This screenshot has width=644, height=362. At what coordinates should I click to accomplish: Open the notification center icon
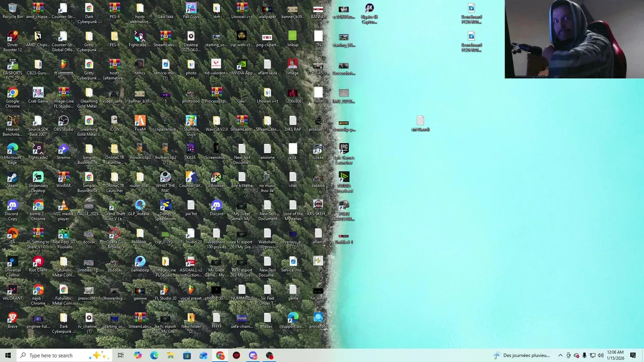[633, 355]
